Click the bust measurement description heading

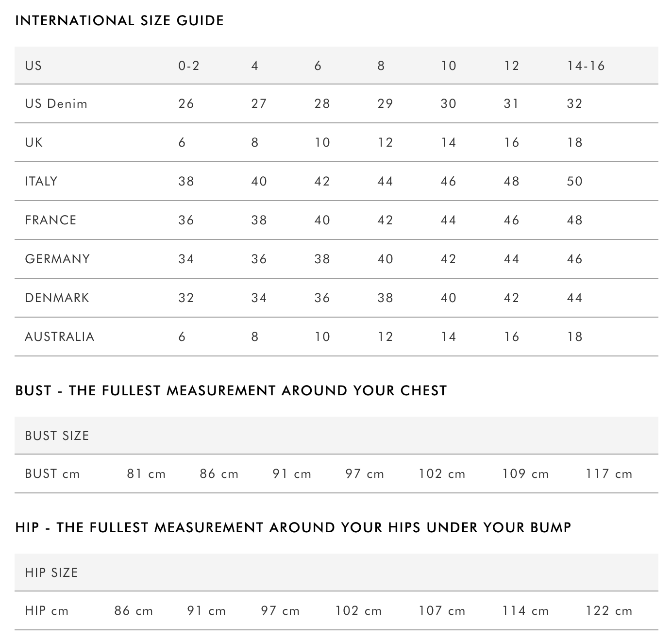pyautogui.click(x=231, y=391)
